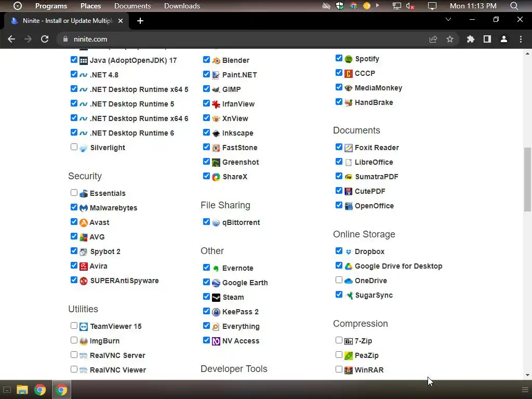532x399 pixels.
Task: Click the IrfanView red splat icon
Action: pyautogui.click(x=216, y=104)
